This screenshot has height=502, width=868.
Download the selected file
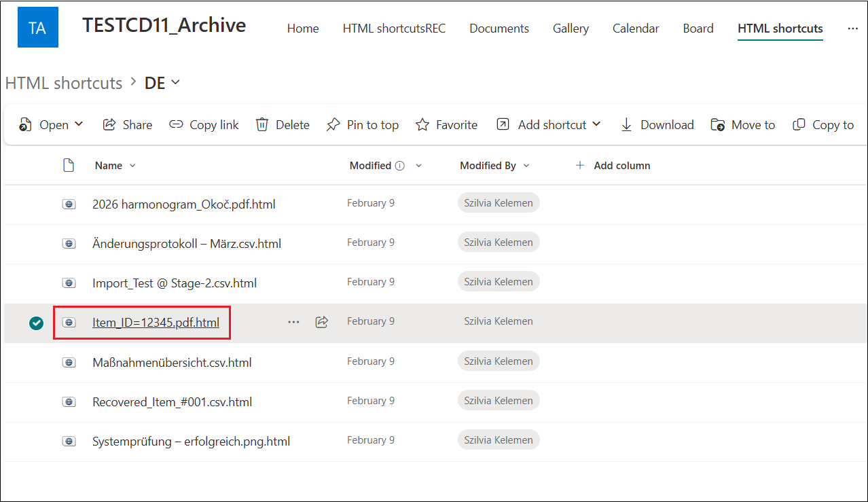(x=657, y=125)
